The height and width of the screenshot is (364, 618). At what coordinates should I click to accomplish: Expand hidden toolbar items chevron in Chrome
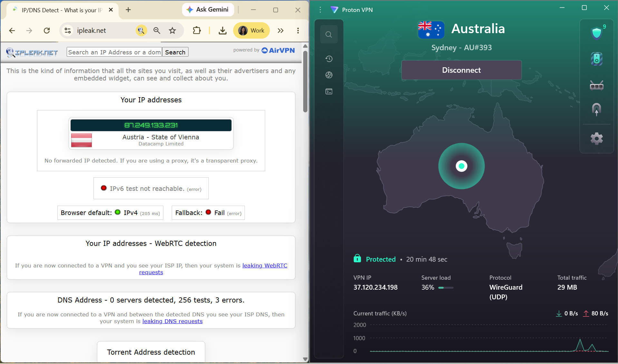pos(281,31)
